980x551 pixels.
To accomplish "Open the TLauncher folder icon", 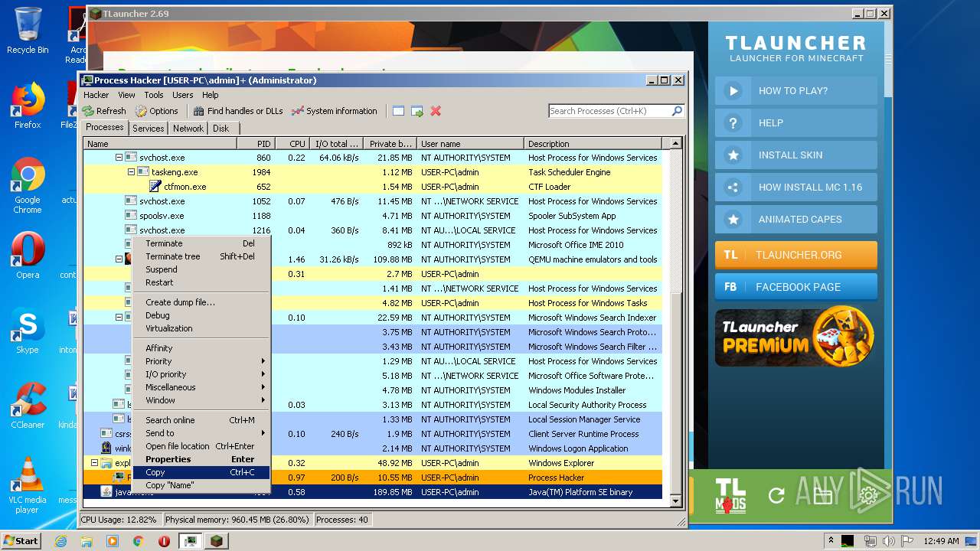I will pyautogui.click(x=822, y=495).
